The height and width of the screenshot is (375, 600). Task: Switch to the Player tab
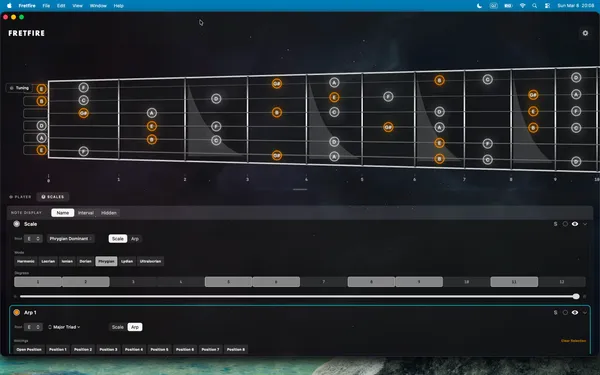20,197
